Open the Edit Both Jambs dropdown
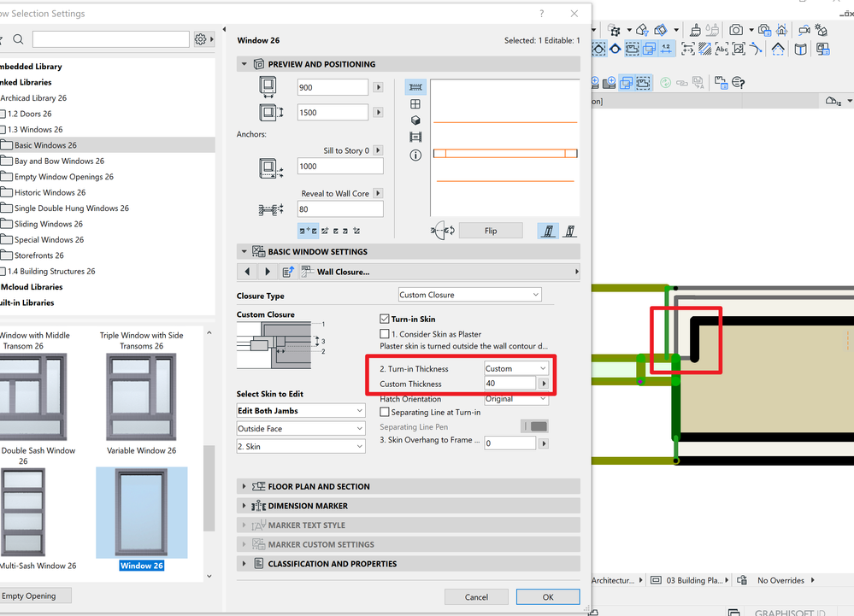This screenshot has width=854, height=616. coord(301,411)
